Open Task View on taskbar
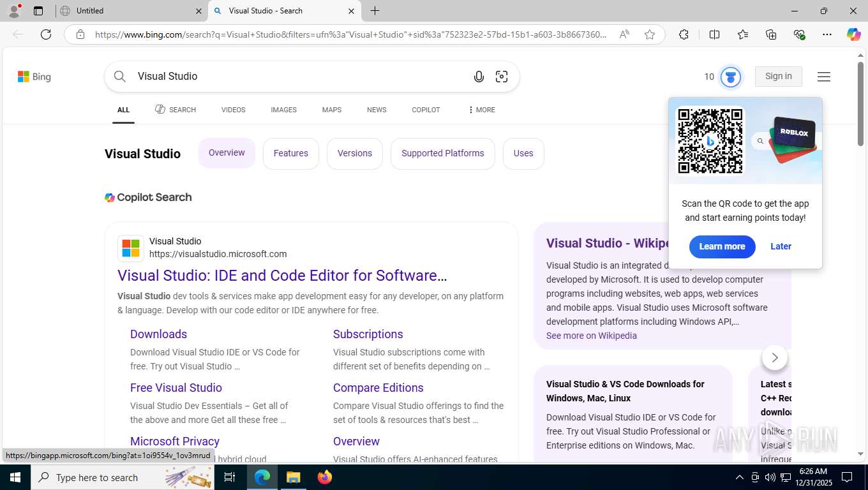The height and width of the screenshot is (490, 868). pyautogui.click(x=230, y=477)
